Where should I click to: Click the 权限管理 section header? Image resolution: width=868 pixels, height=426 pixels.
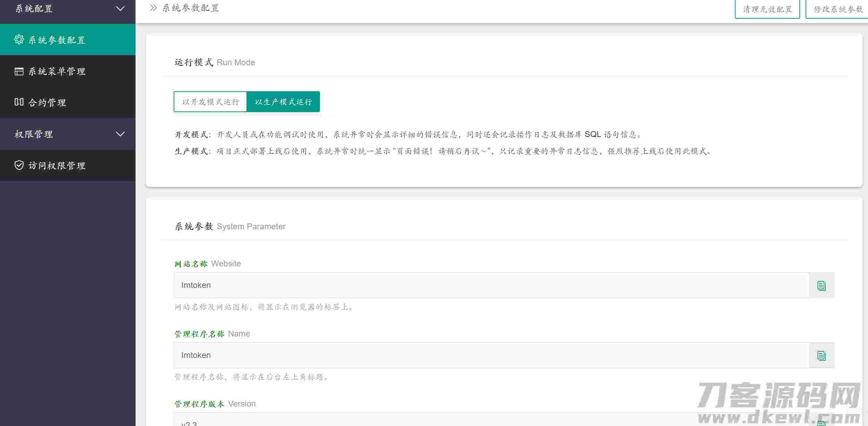coord(34,134)
